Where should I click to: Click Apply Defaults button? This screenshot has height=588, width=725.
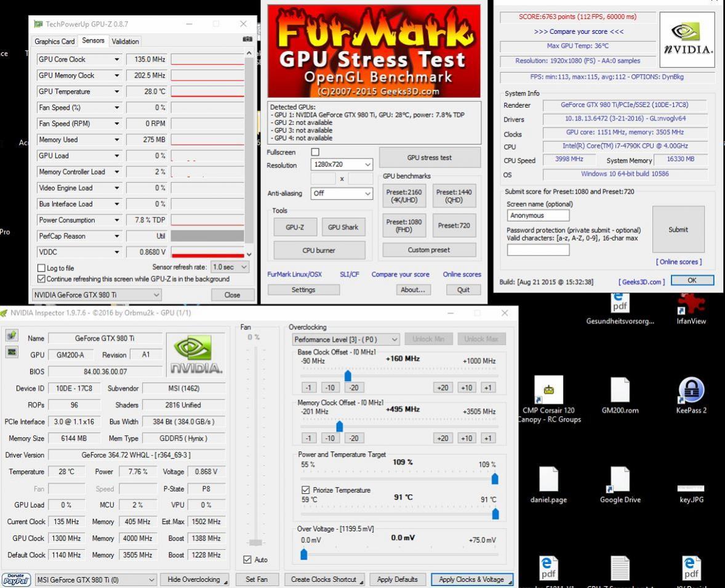pyautogui.click(x=397, y=579)
